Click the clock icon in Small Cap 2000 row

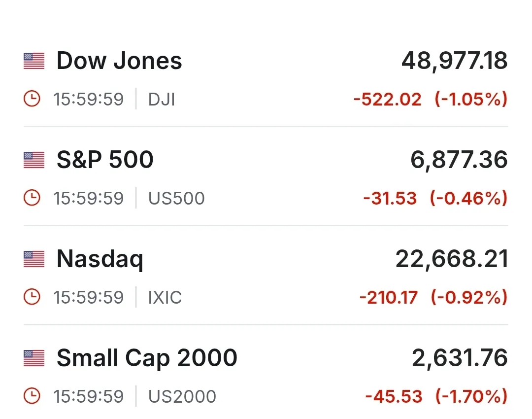[32, 396]
